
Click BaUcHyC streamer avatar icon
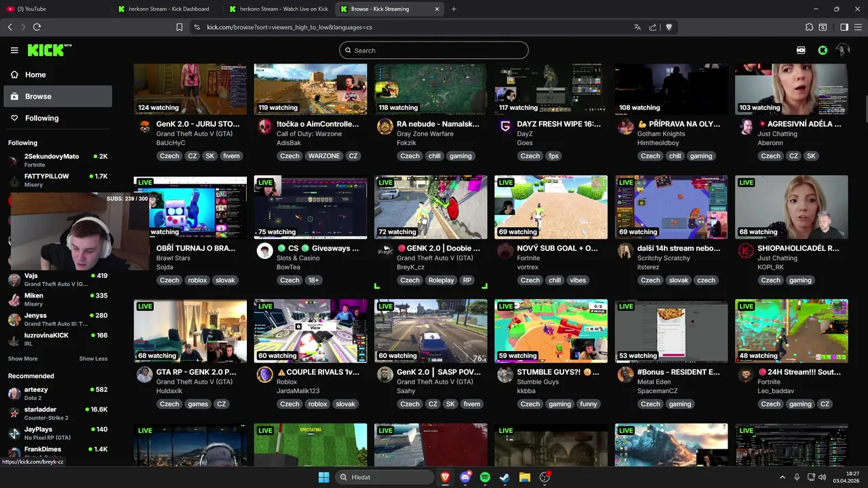click(144, 127)
